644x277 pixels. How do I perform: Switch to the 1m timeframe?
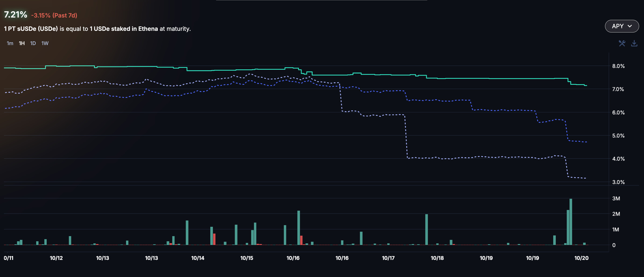click(10, 43)
